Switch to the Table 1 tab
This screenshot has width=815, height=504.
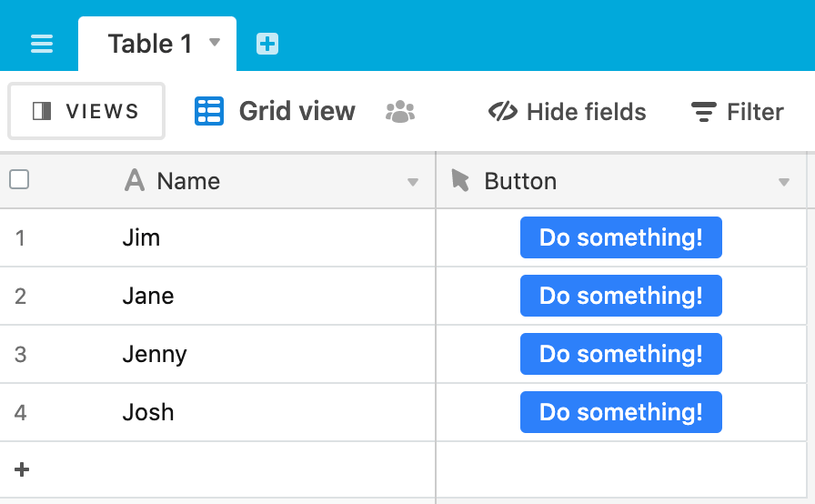coord(150,44)
